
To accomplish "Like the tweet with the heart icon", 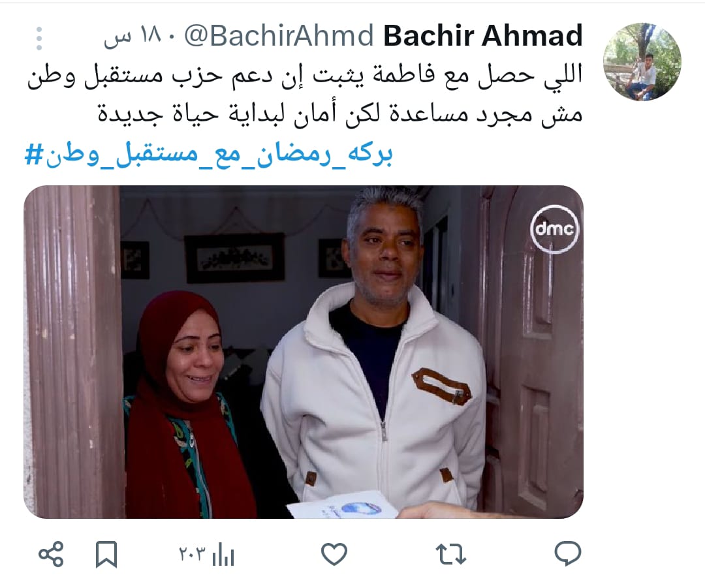I will tap(334, 554).
